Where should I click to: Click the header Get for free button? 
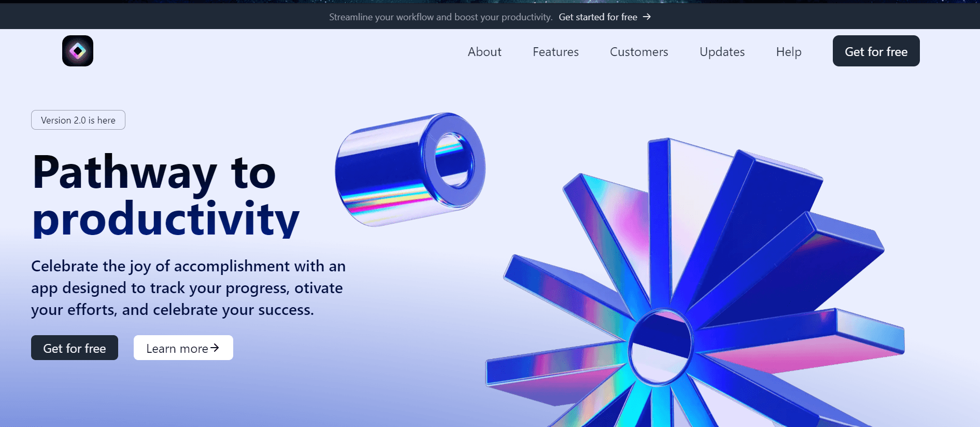(x=876, y=51)
